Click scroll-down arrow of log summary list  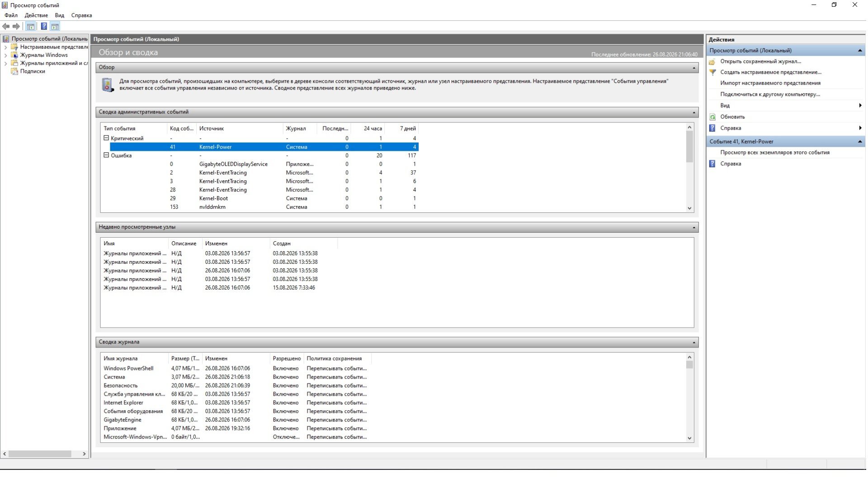[x=689, y=438]
